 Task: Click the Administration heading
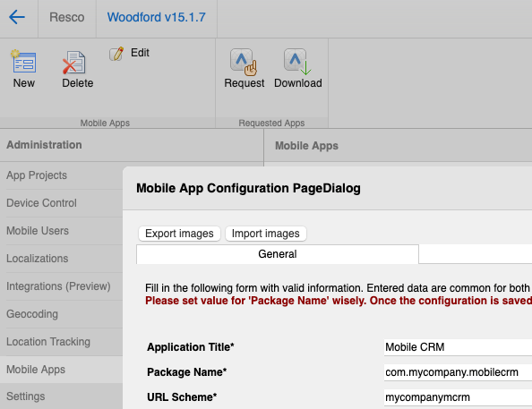[x=44, y=145]
